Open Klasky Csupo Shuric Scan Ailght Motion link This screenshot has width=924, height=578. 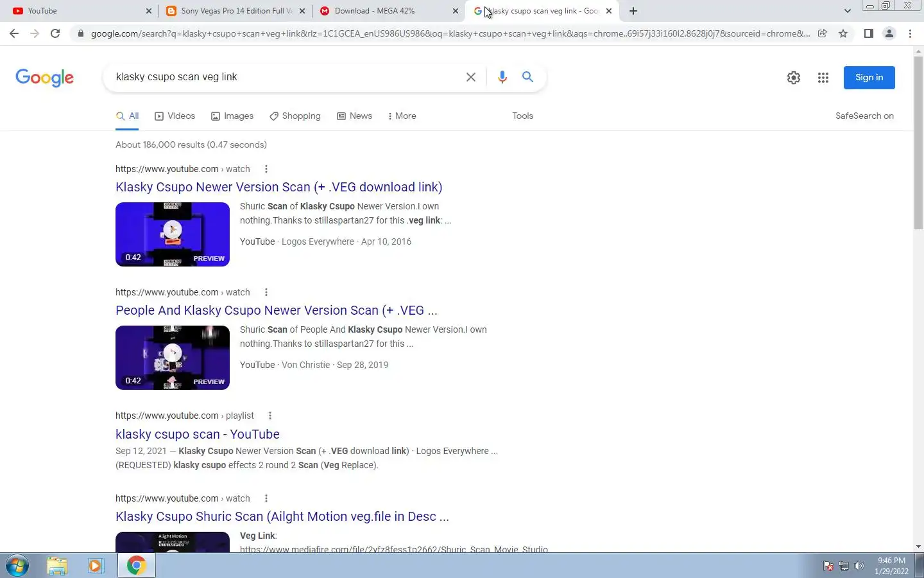pyautogui.click(x=282, y=516)
